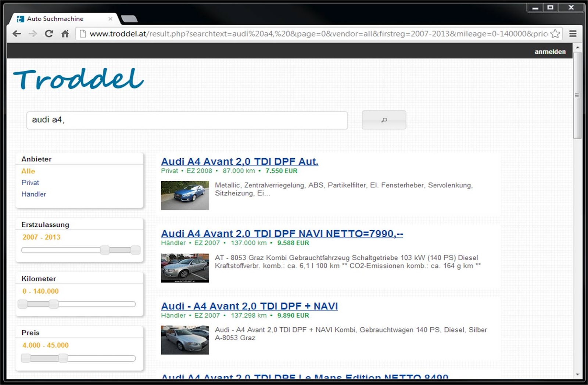
Task: Click upper Erstzulassung slider handle
Action: [x=136, y=250]
